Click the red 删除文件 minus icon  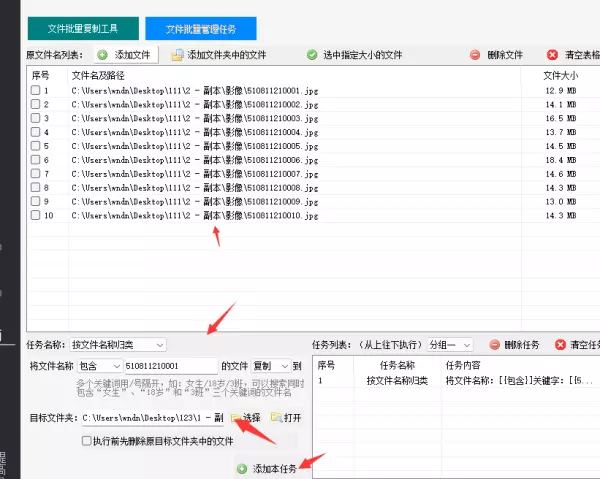(475, 55)
